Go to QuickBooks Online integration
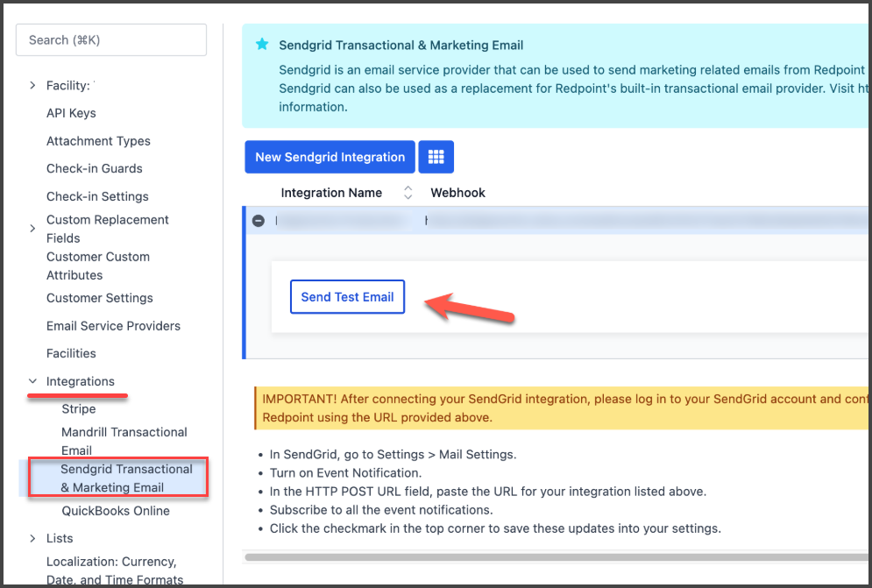 click(x=116, y=511)
